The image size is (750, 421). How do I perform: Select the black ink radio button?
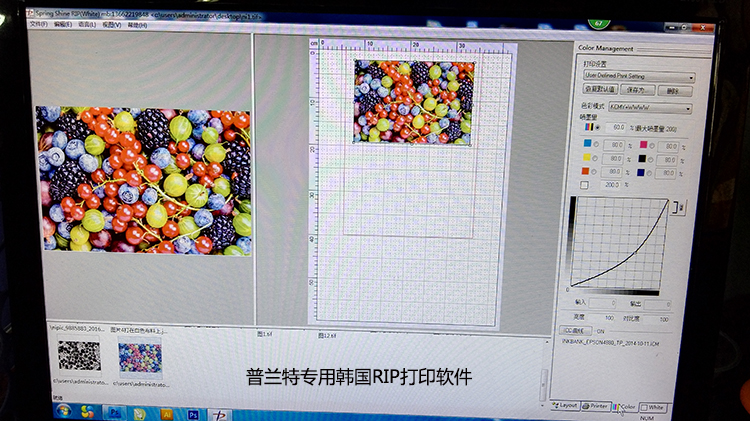coord(651,160)
